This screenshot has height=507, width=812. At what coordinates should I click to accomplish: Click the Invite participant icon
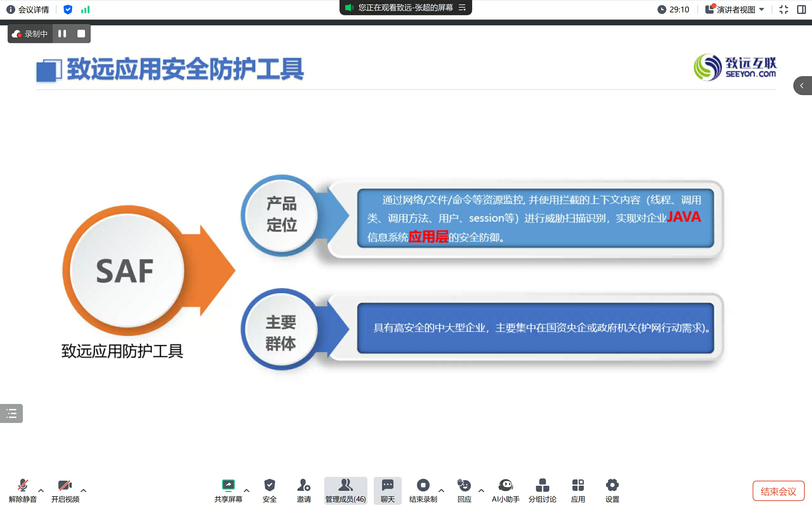(x=304, y=490)
